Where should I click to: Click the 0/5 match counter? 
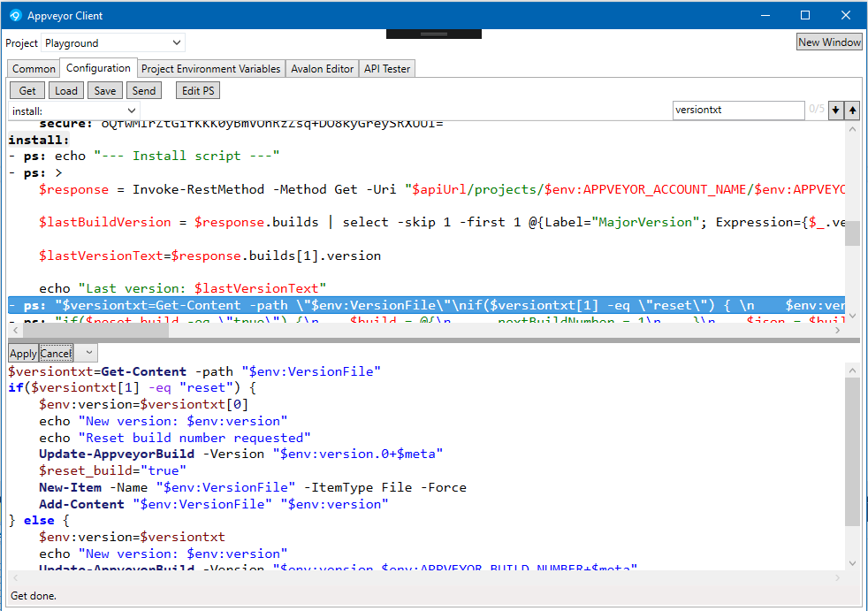click(817, 109)
